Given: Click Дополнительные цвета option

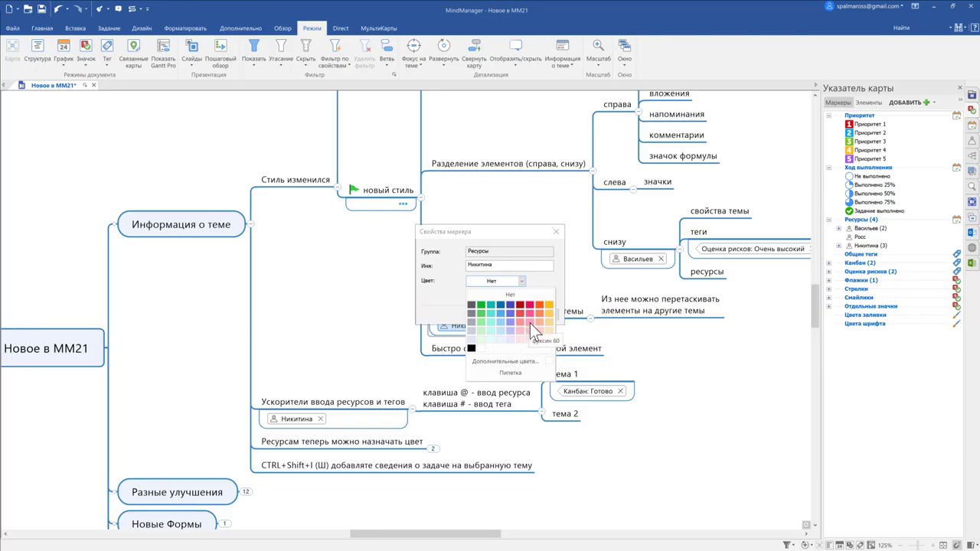Looking at the screenshot, I should [505, 361].
